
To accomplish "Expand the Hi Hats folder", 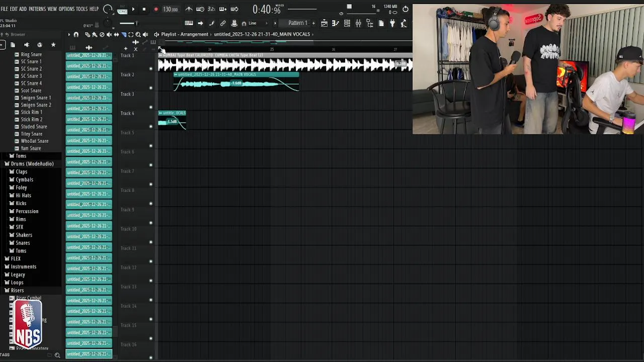I will click(21, 196).
